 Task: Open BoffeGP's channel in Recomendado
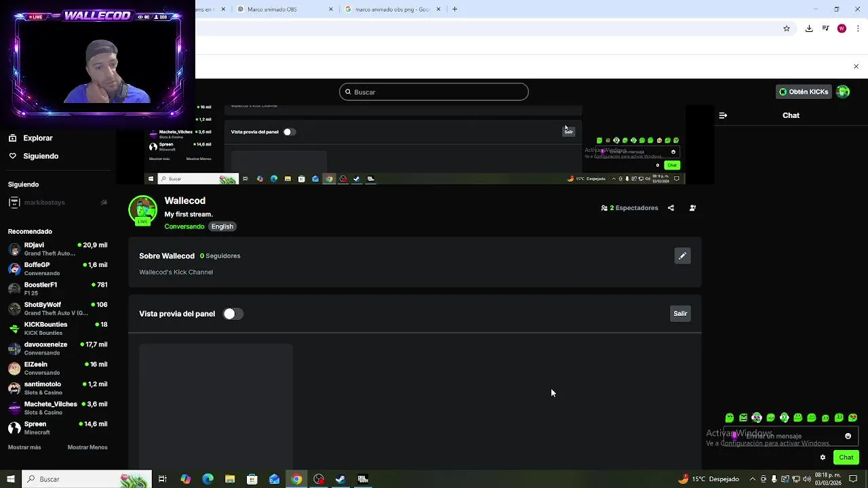pos(58,268)
